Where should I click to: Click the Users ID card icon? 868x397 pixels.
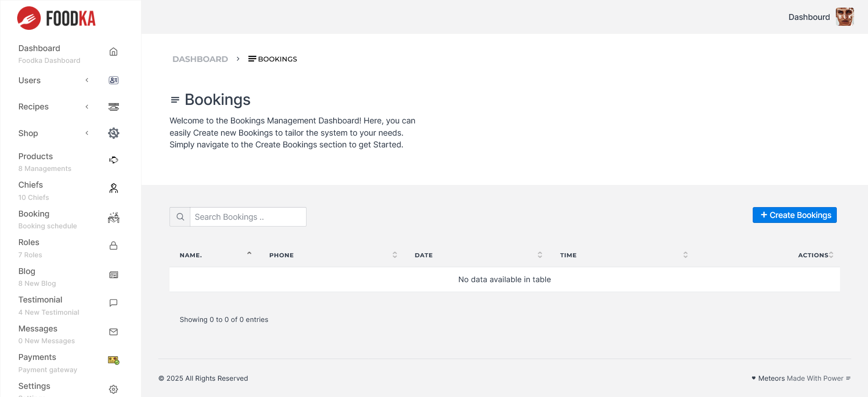tap(113, 80)
